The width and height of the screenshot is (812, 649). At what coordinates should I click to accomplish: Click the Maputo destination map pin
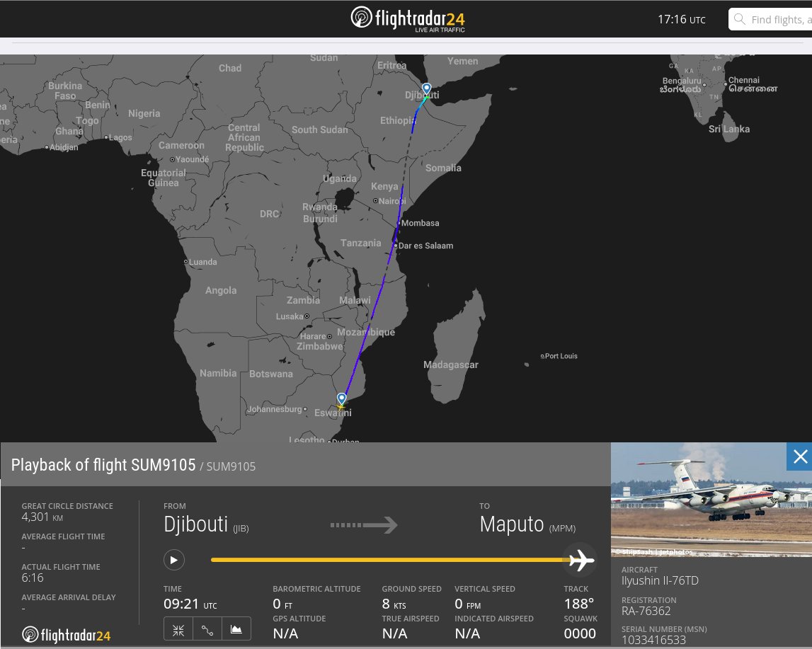pyautogui.click(x=342, y=398)
